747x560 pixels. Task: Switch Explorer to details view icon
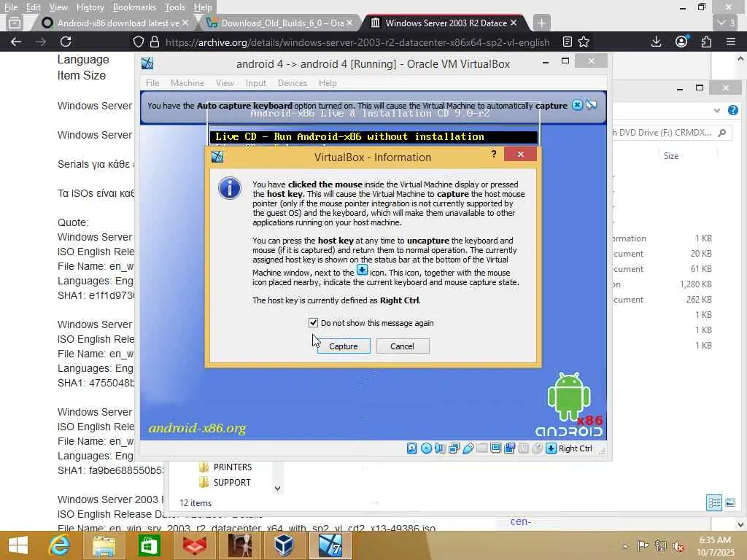(x=714, y=502)
